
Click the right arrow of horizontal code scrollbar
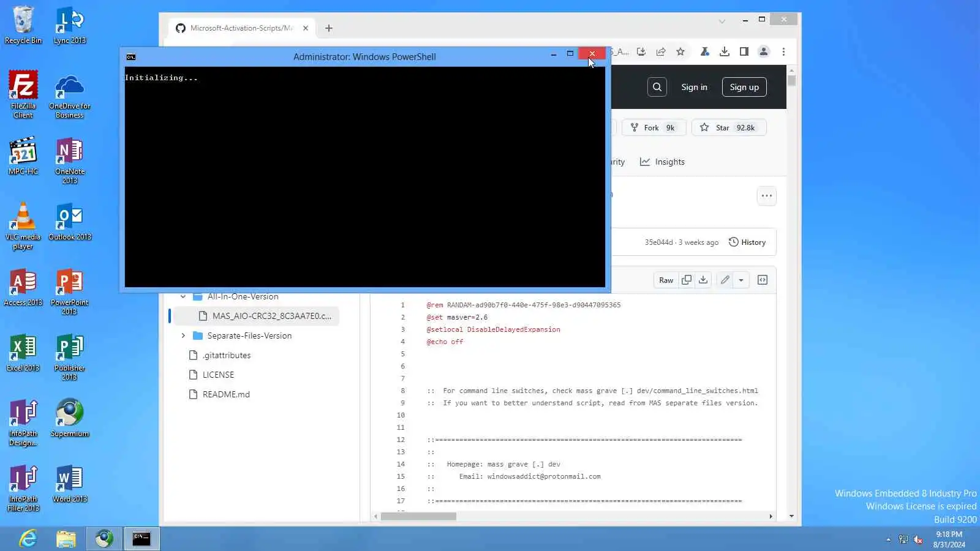(771, 516)
